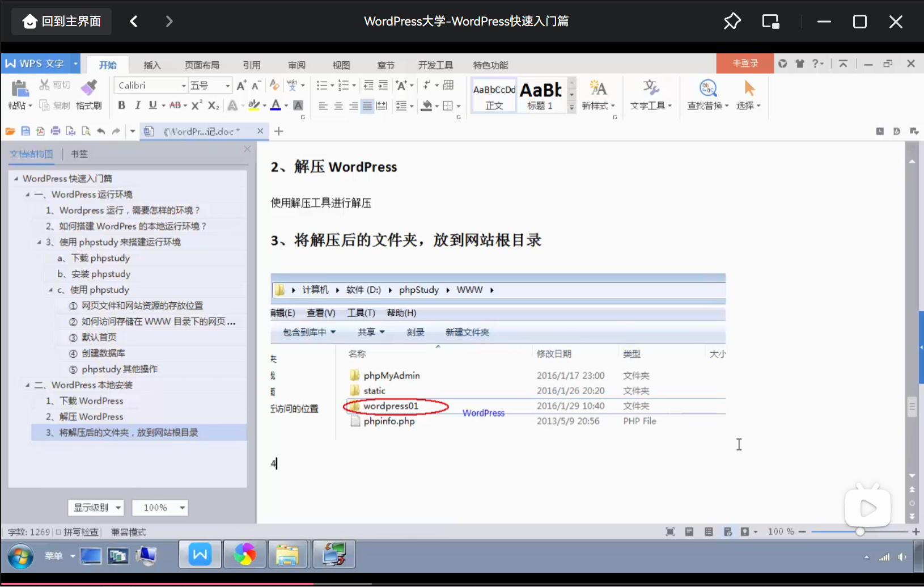Select outline item ④ 创建数据库

click(x=97, y=353)
